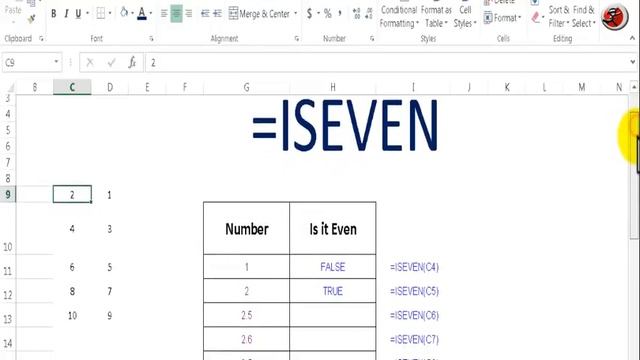
Task: Click Format Painter brush icon
Action: (x=31, y=18)
